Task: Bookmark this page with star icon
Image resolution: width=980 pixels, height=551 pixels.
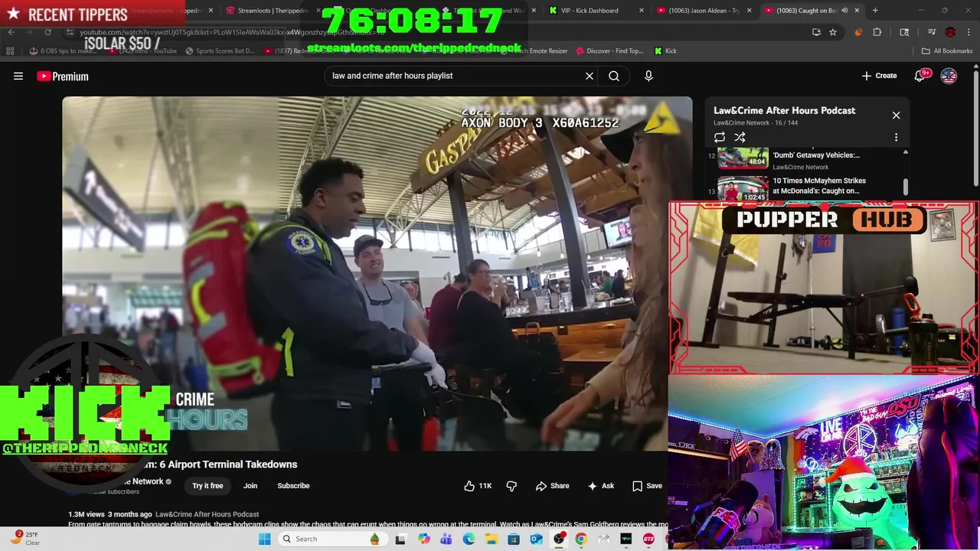Action: (x=833, y=32)
